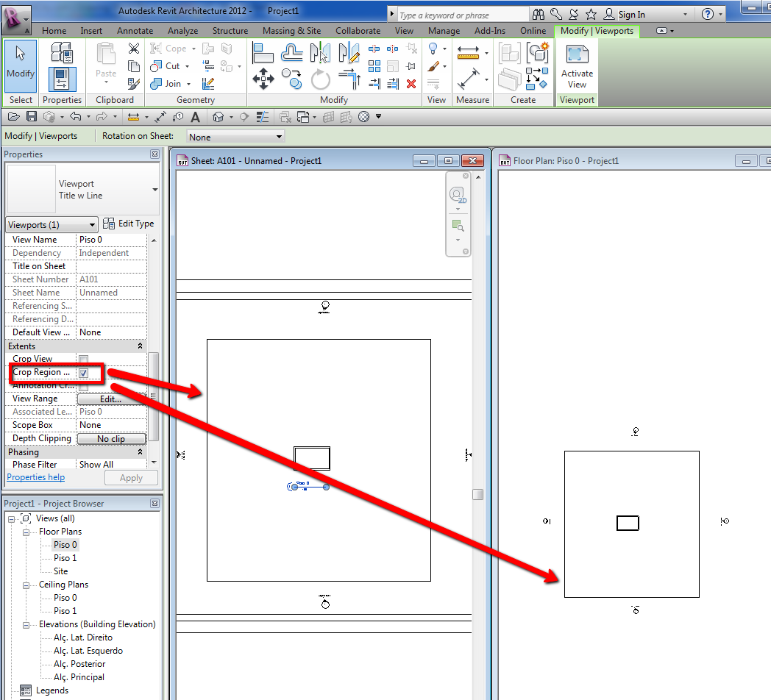Delete selection with red X icon
Viewport: 771px width, 700px height.
pyautogui.click(x=411, y=84)
